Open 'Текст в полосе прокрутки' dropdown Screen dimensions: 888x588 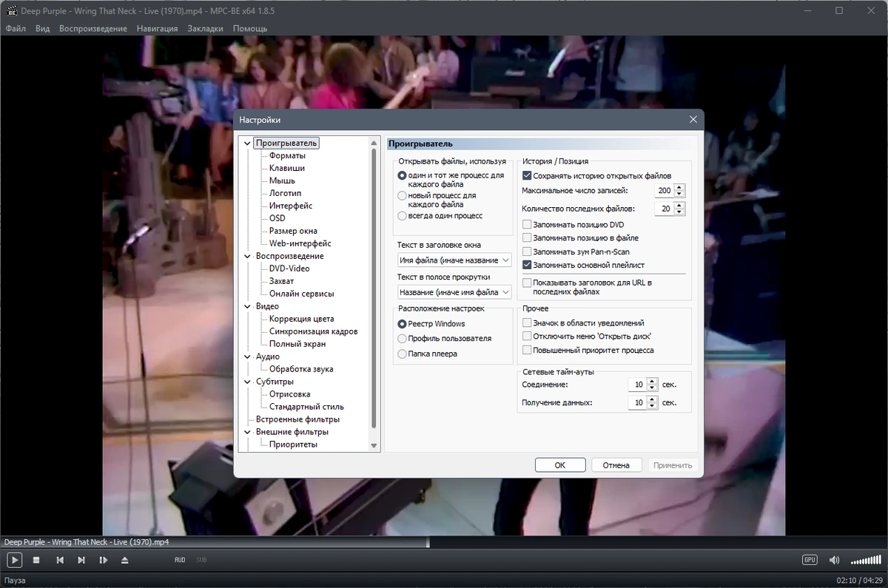pos(454,292)
